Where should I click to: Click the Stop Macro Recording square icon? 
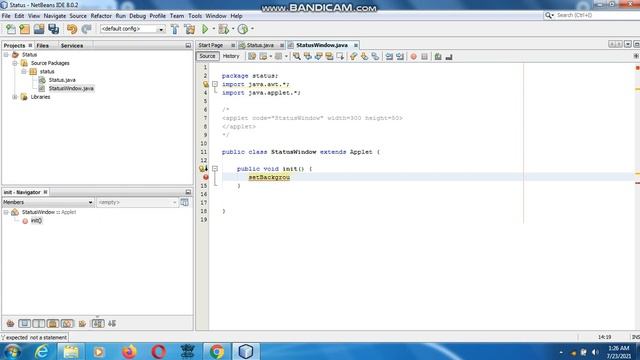424,57
